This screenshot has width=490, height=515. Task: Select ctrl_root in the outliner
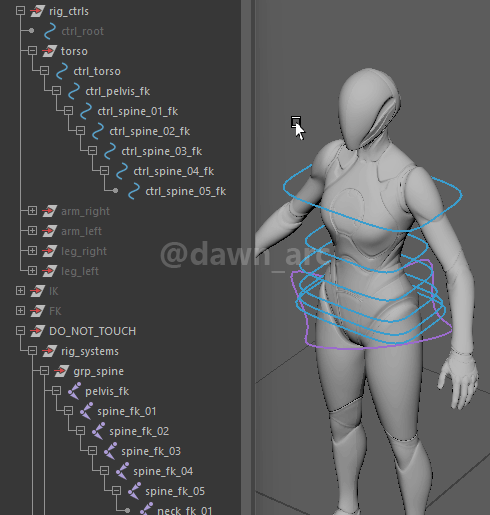click(82, 31)
